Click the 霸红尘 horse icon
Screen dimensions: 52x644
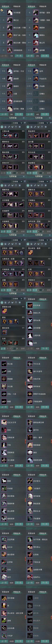point(10,20)
